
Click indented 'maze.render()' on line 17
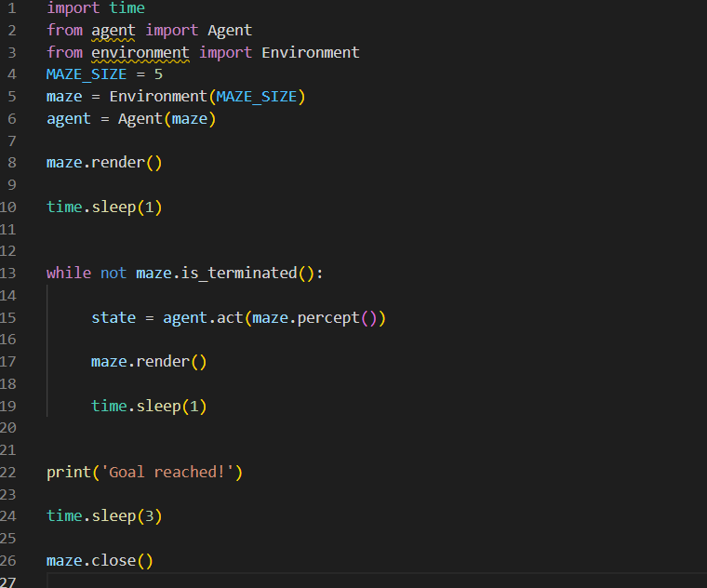click(149, 362)
